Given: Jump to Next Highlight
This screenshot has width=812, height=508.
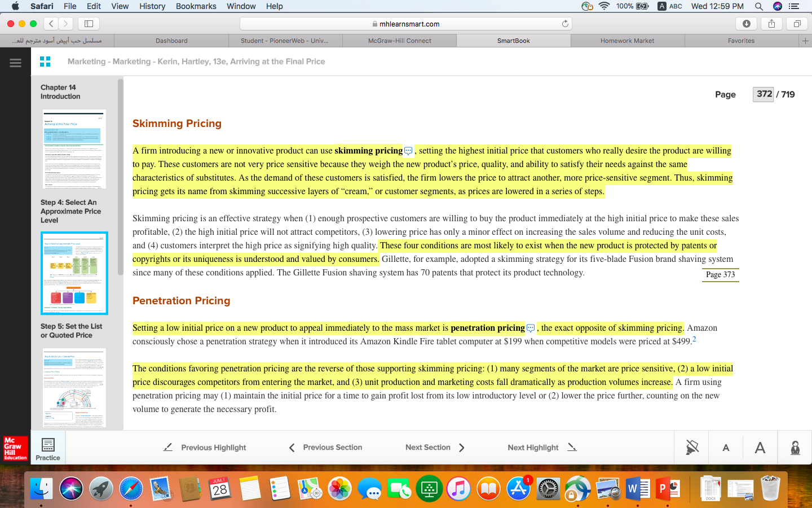Looking at the screenshot, I should 542,448.
